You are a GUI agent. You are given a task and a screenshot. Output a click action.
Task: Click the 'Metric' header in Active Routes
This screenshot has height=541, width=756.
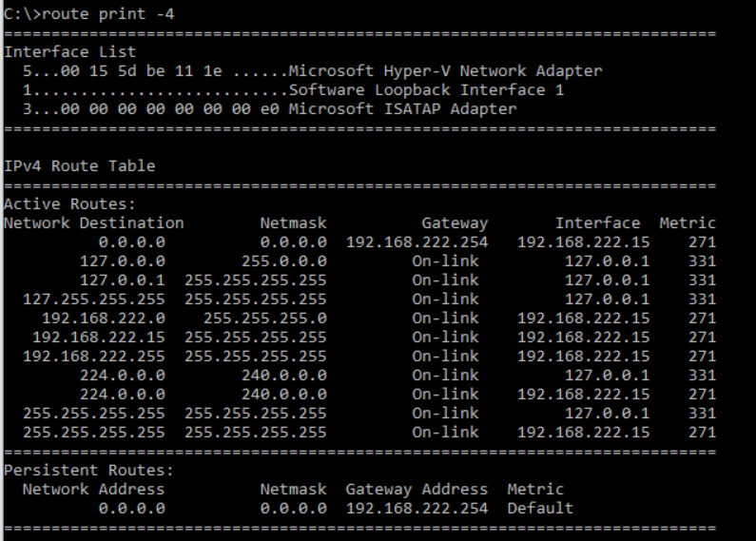point(688,223)
